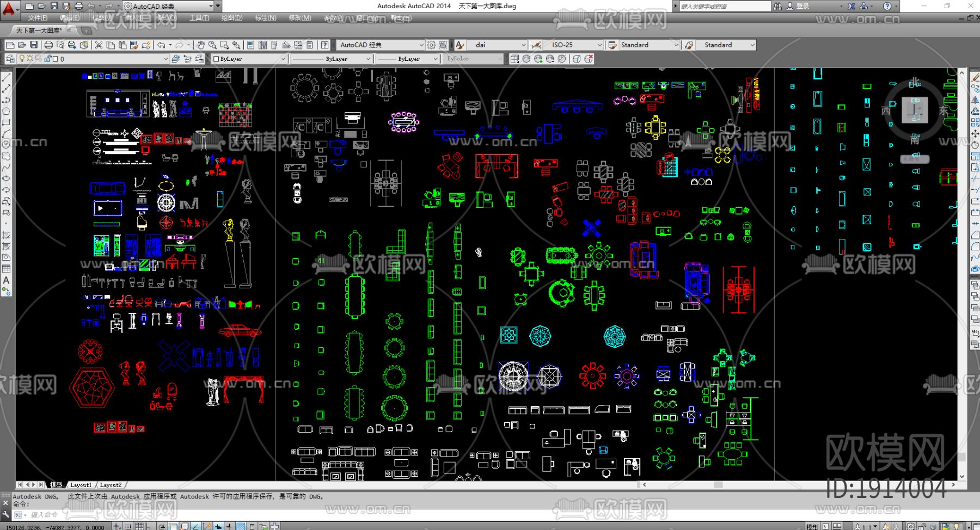This screenshot has height=530, width=980.
Task: Open the 绘图(D) menu
Action: pyautogui.click(x=231, y=18)
